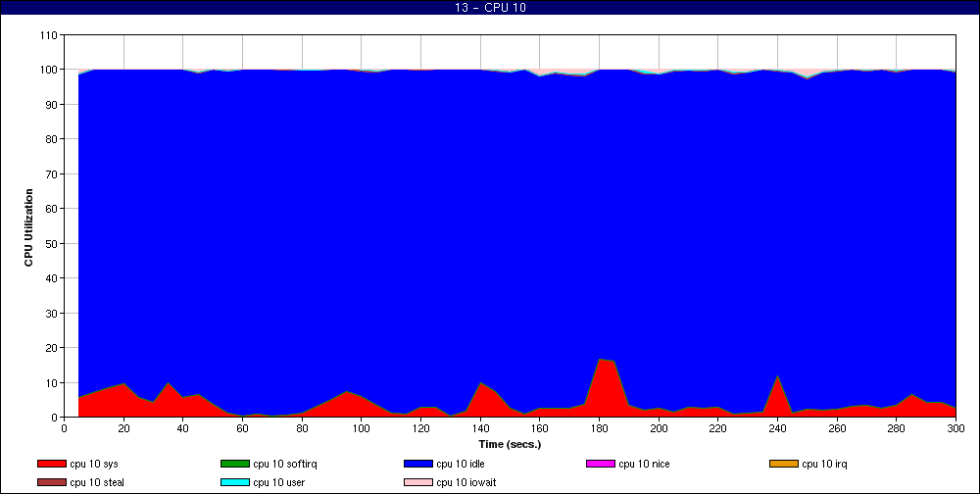Click the brown cpu 10 steal legend swatch
This screenshot has width=980, height=494.
(x=51, y=483)
